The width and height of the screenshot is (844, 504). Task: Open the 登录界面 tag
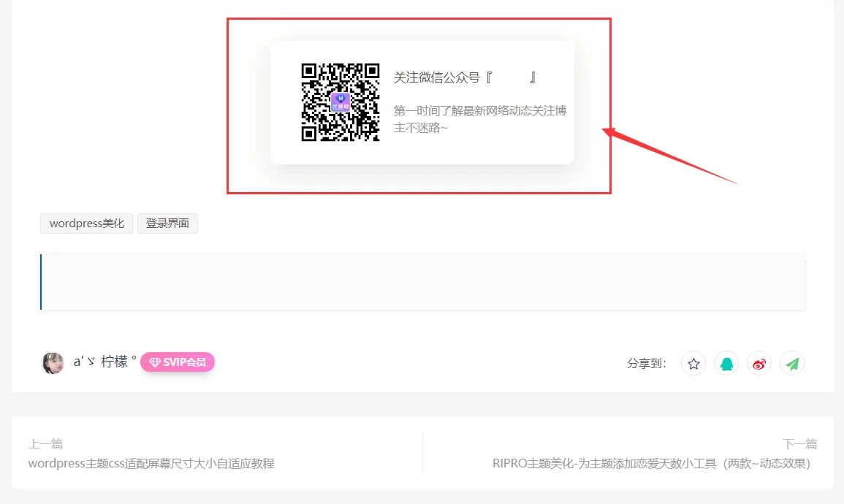[167, 223]
